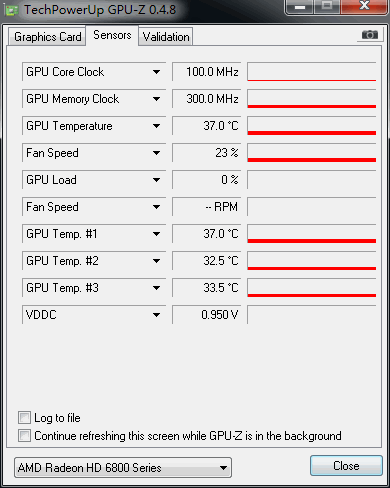Open the GPU Temperature dropdown menu
This screenshot has width=390, height=488.
point(156,126)
